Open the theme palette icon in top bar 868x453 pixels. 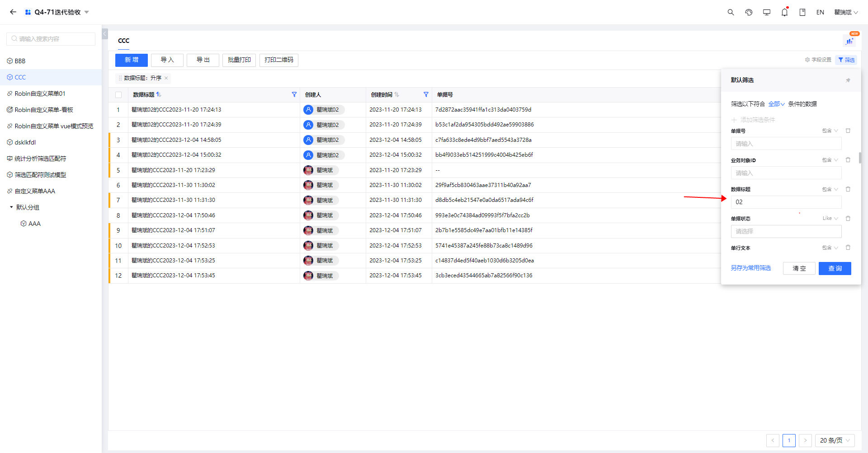(x=749, y=12)
